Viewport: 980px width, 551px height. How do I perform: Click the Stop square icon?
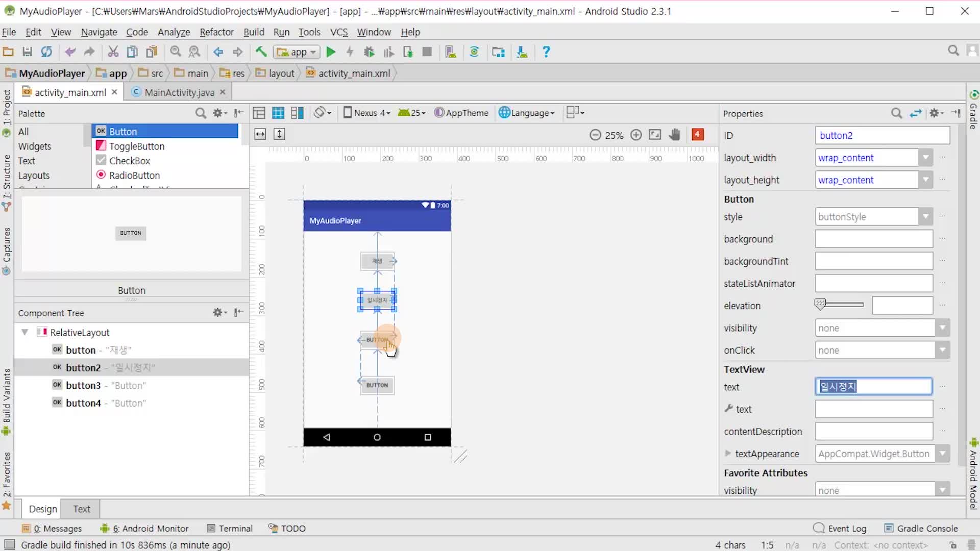pos(427,52)
